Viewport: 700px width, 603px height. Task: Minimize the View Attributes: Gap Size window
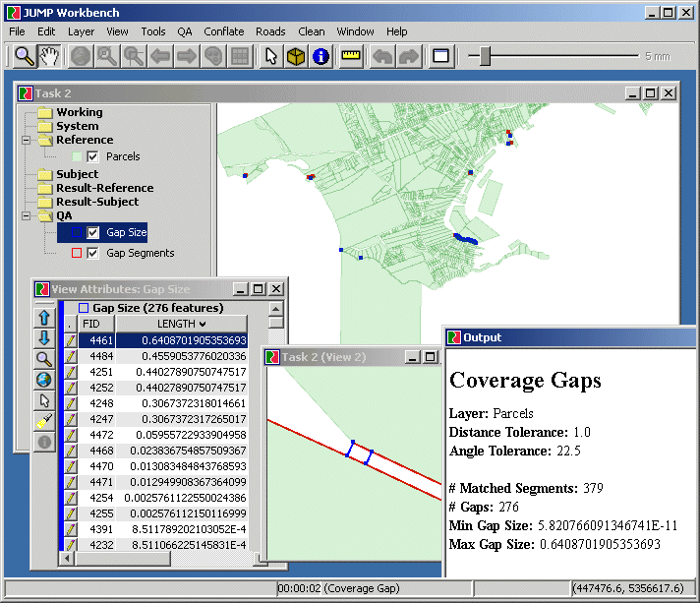pos(241,289)
